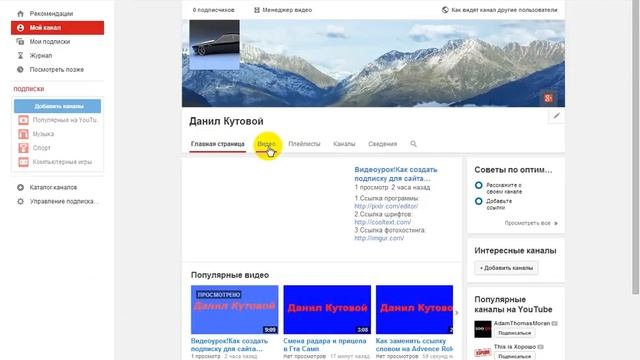Toggle the Расскажите о своем канале tip circle
Viewport: 640px width, 360px height.
point(479,185)
